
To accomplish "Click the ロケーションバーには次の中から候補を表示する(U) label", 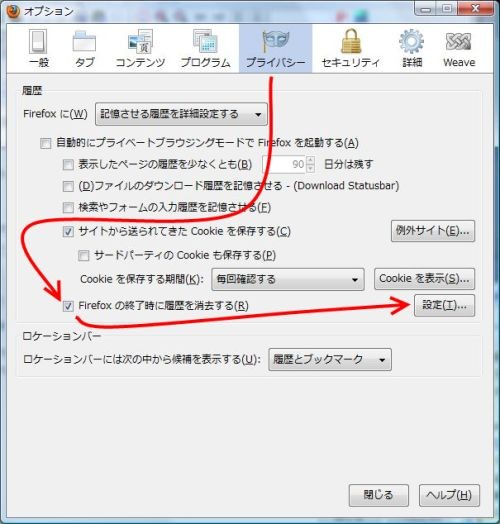I will point(142,360).
